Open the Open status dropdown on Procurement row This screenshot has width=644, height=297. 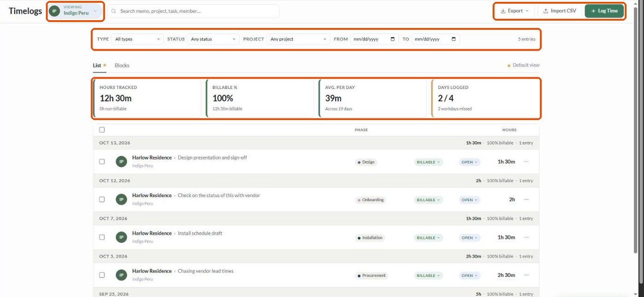click(x=470, y=275)
